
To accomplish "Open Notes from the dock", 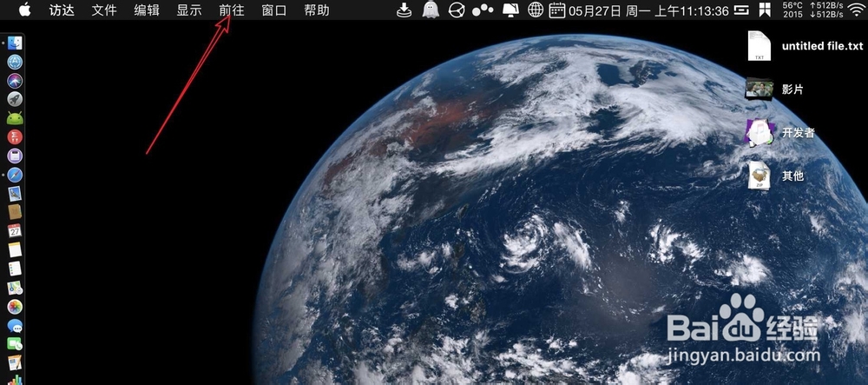I will 15,249.
